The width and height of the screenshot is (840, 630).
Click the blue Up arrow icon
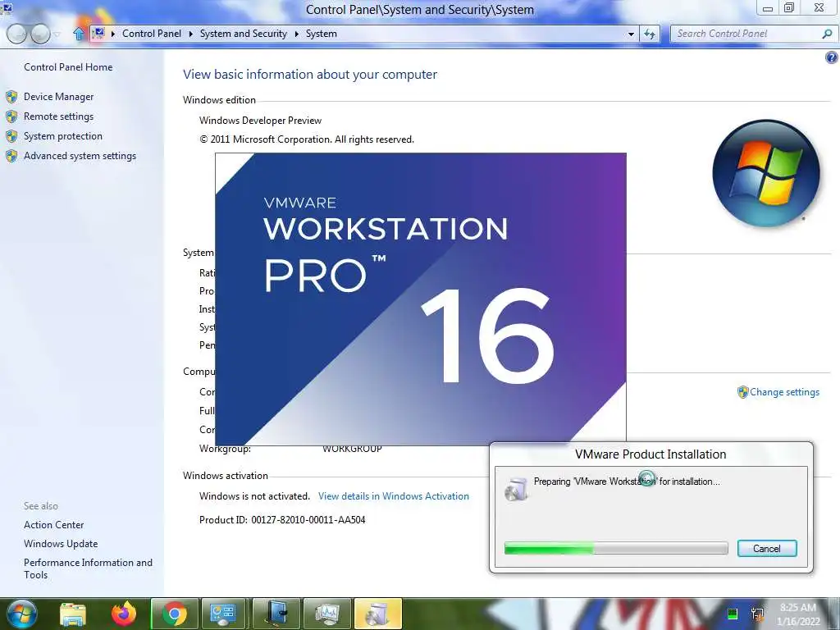[x=79, y=34]
